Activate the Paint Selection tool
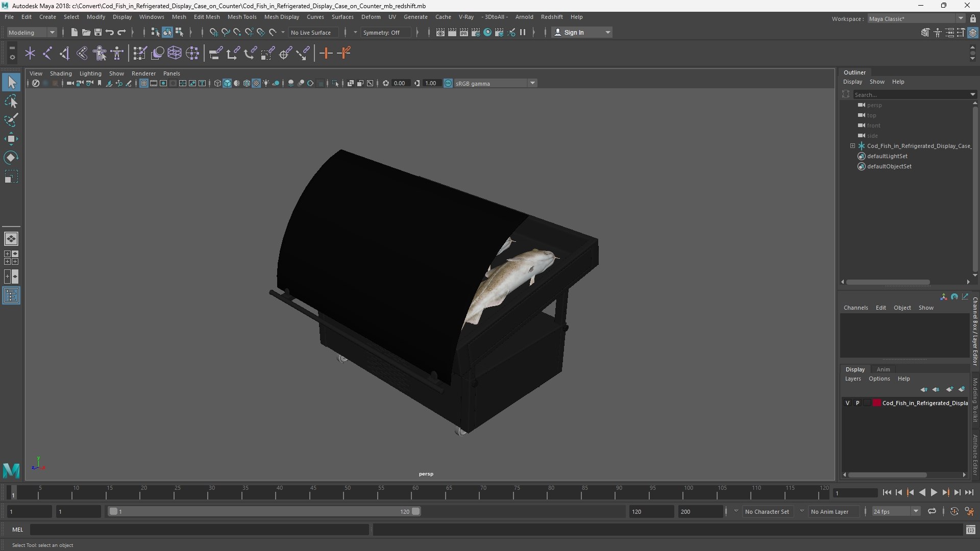 pyautogui.click(x=11, y=120)
